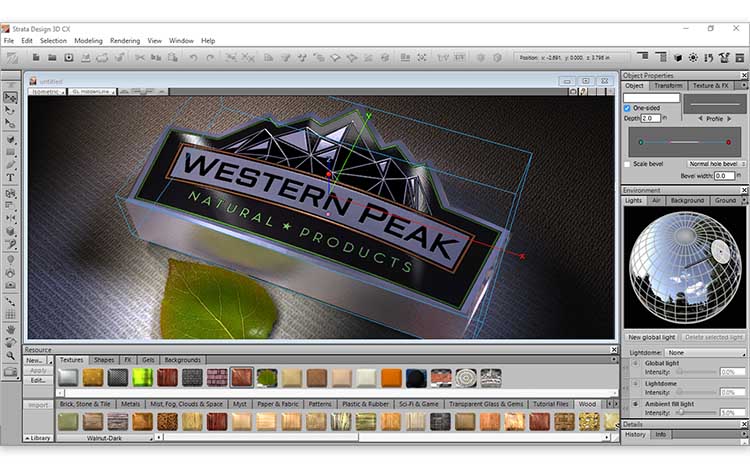
Task: Click the New document toolbar icon
Action: pos(36,57)
